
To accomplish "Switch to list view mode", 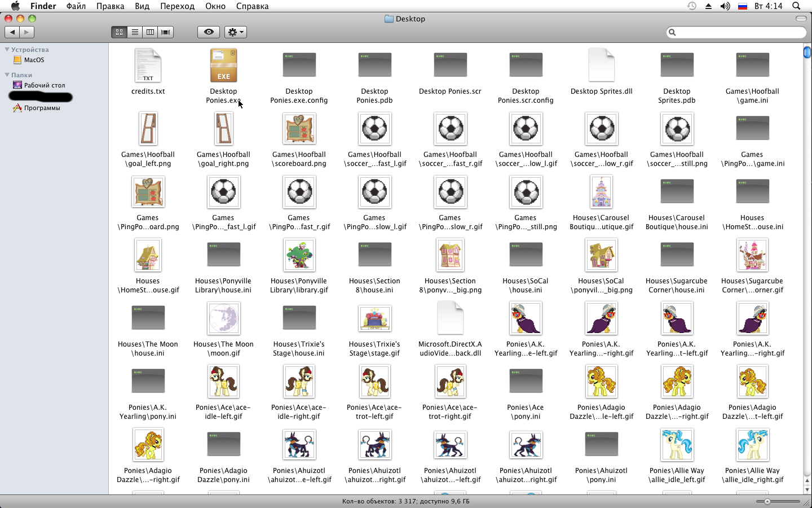I will coord(135,32).
